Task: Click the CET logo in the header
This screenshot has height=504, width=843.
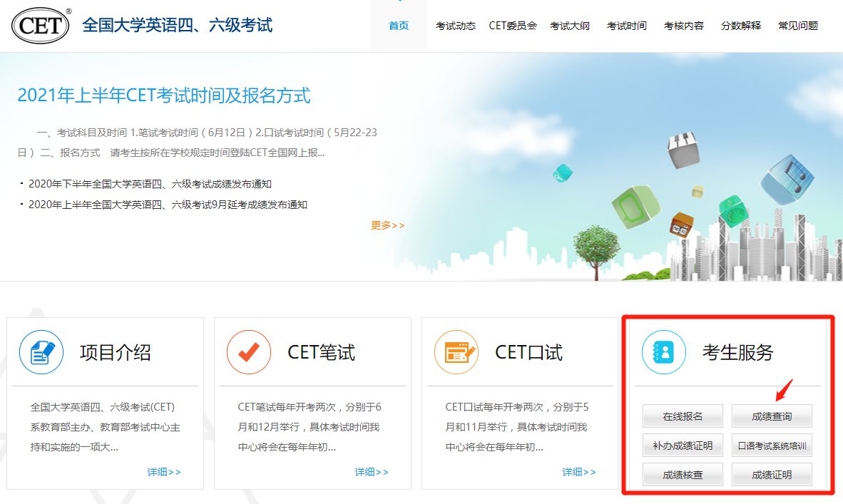Action: coord(41,26)
